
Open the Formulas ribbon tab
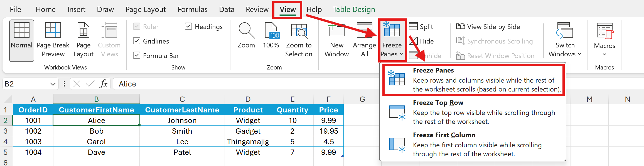pyautogui.click(x=193, y=9)
